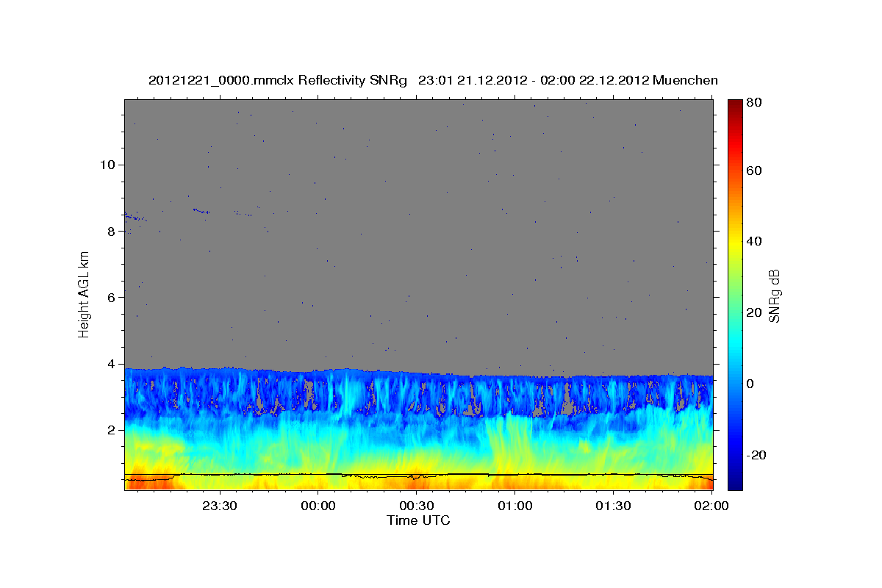Click the height tick label 2
The height and width of the screenshot is (588, 882).
click(x=111, y=430)
